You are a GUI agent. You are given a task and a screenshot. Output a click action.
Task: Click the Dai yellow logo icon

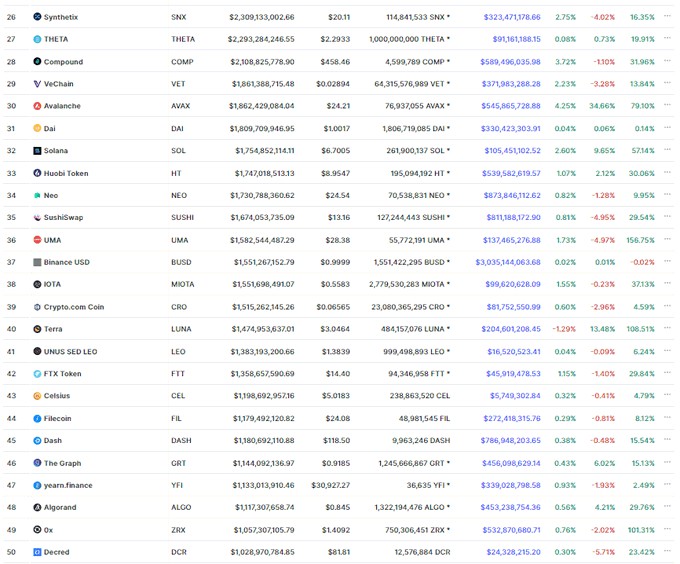coord(37,128)
